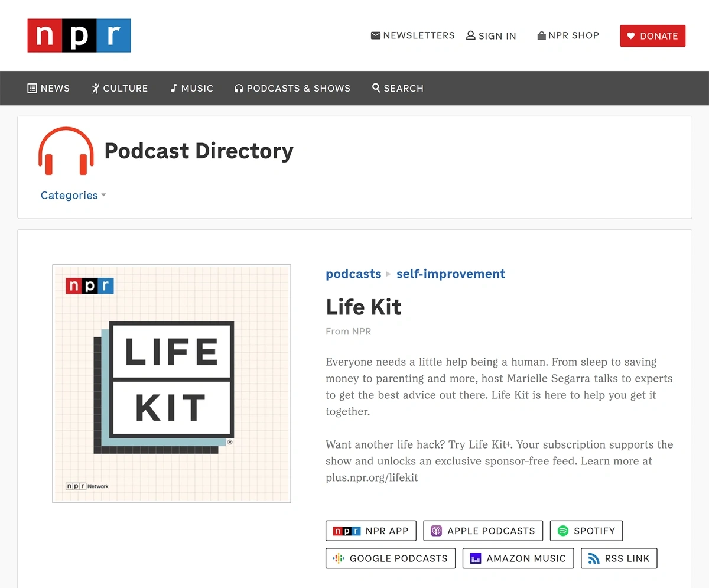Open the Google Podcasts button
The image size is (709, 588).
(x=391, y=558)
